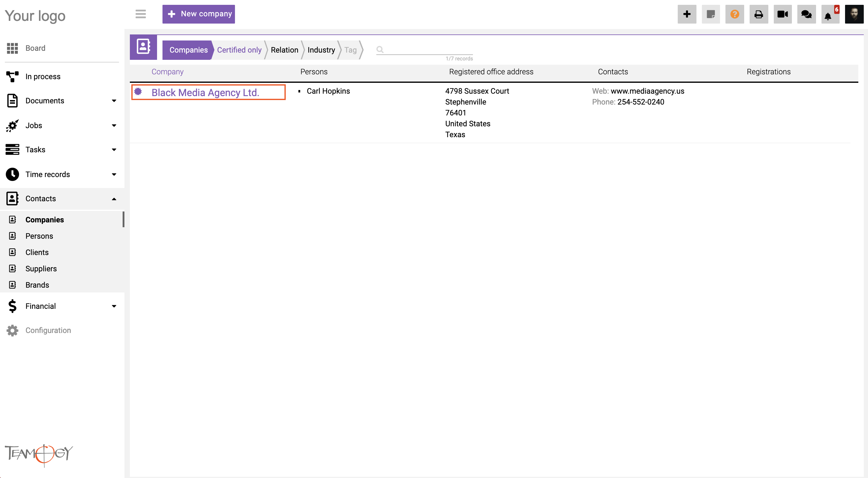Open the user profile avatar
This screenshot has width=868, height=478.
(854, 14)
